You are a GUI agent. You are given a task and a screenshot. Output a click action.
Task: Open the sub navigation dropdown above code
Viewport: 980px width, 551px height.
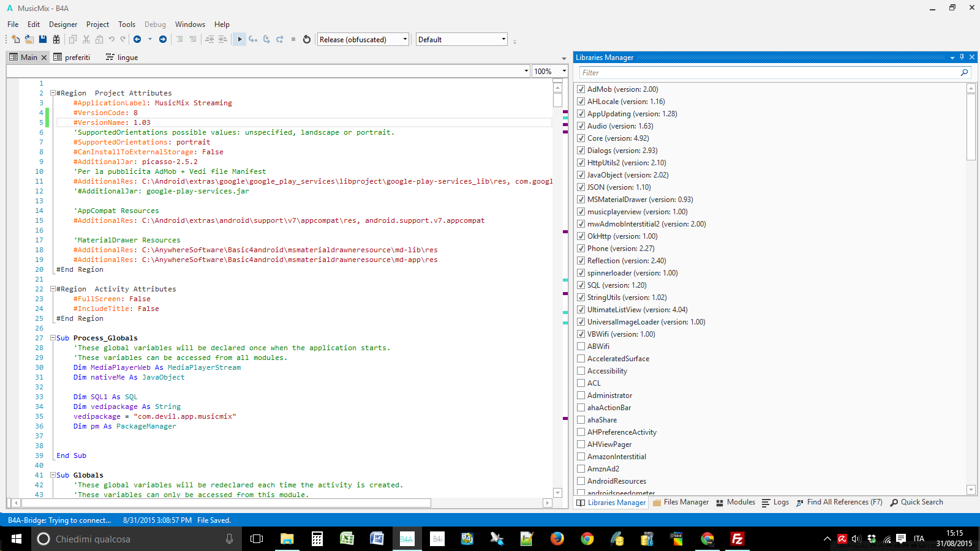coord(268,71)
